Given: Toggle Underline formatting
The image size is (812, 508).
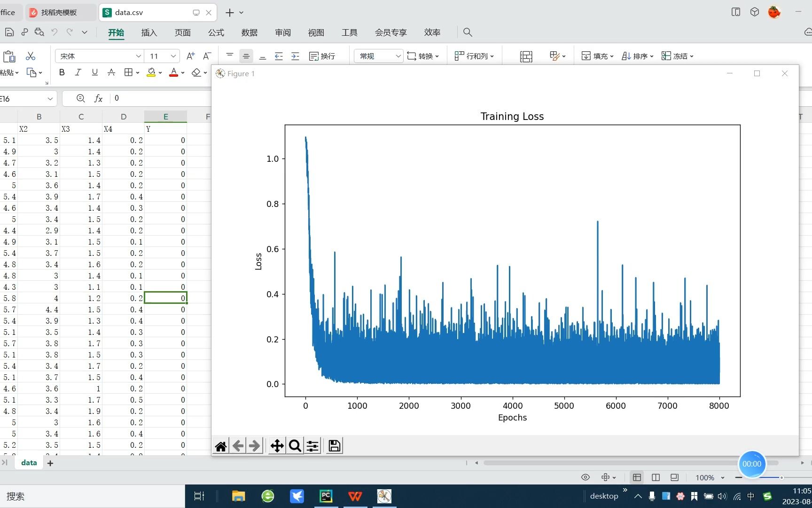Looking at the screenshot, I should (94, 72).
